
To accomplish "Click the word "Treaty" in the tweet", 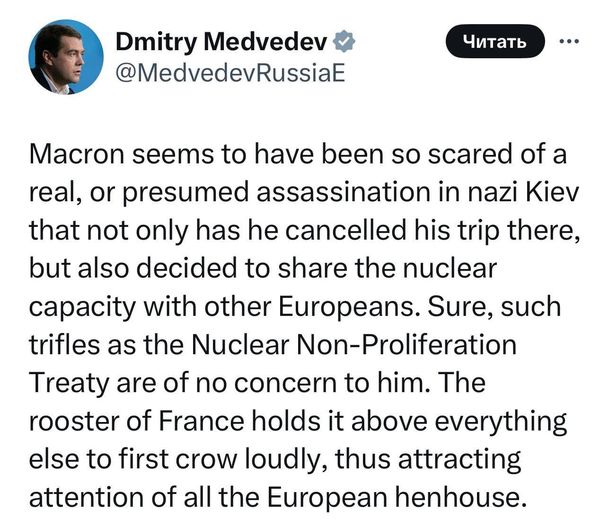I will [x=69, y=383].
